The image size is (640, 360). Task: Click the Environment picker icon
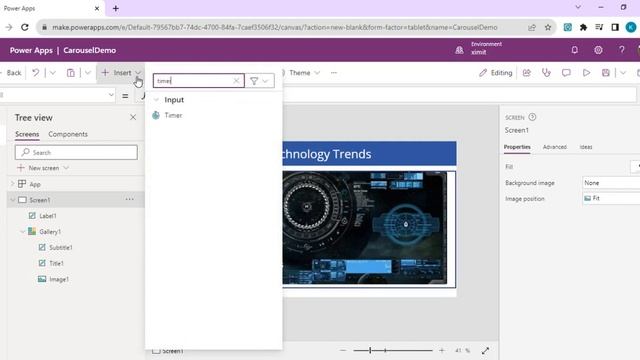pos(459,50)
